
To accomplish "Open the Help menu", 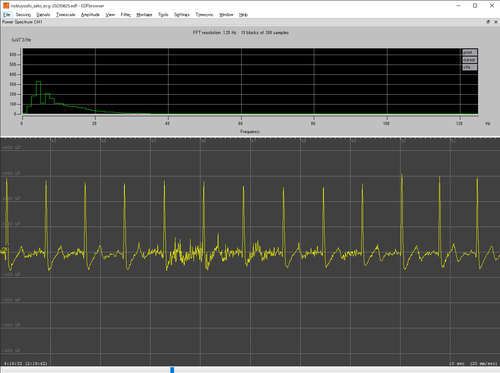I will 243,15.
